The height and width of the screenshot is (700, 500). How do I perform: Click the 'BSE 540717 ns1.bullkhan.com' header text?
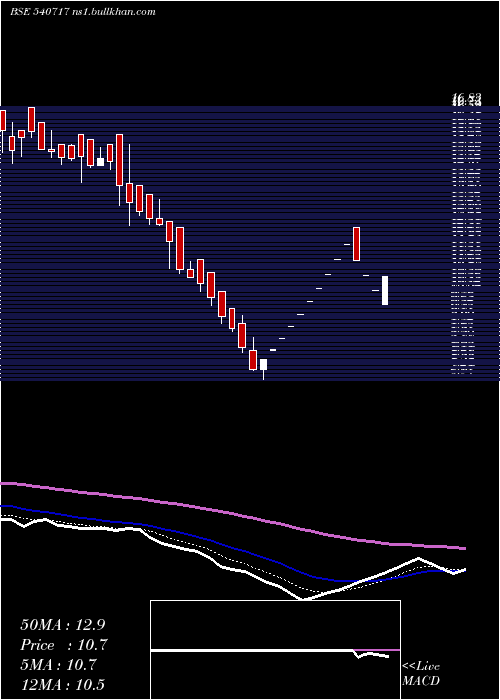coord(83,12)
